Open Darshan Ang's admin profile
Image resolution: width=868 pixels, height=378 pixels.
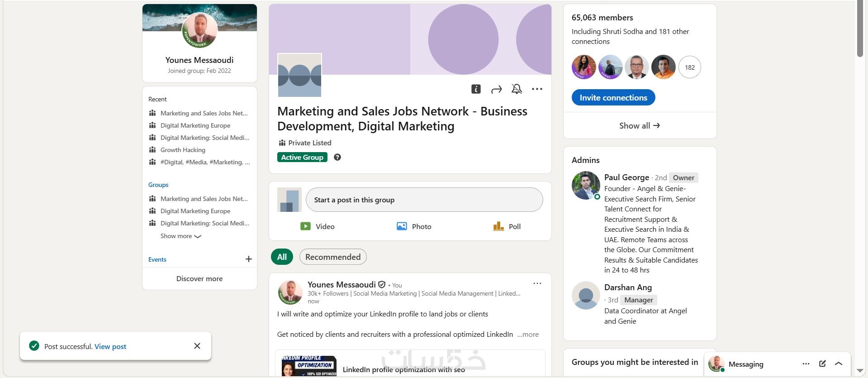[628, 287]
